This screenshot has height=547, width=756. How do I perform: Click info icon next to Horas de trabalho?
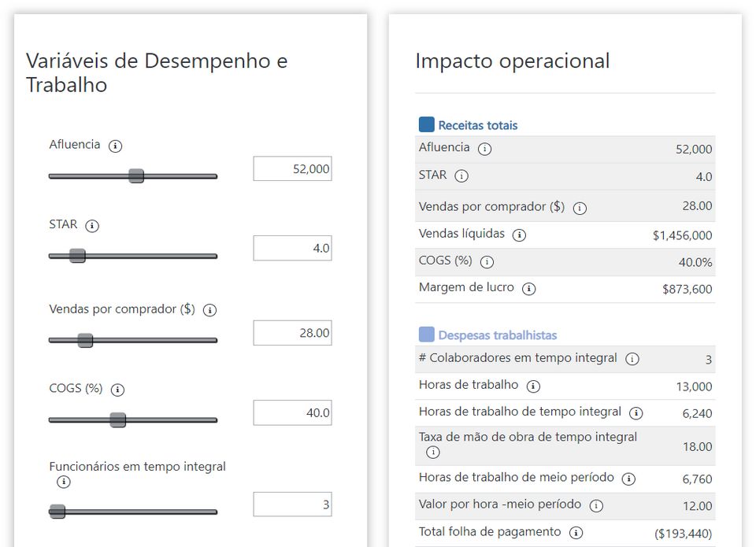click(x=533, y=386)
